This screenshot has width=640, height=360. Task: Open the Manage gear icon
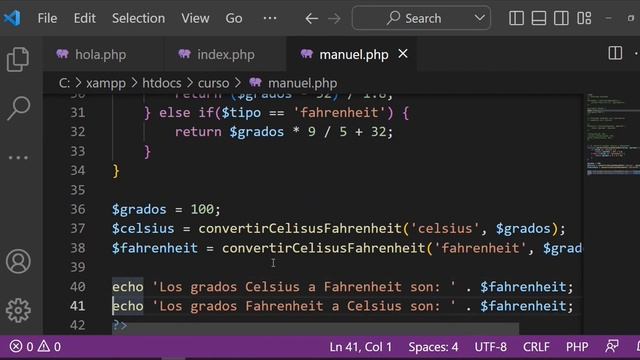[18, 311]
